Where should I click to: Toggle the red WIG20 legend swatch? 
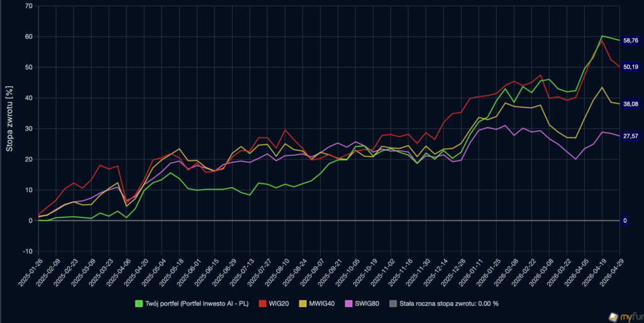[x=262, y=304]
